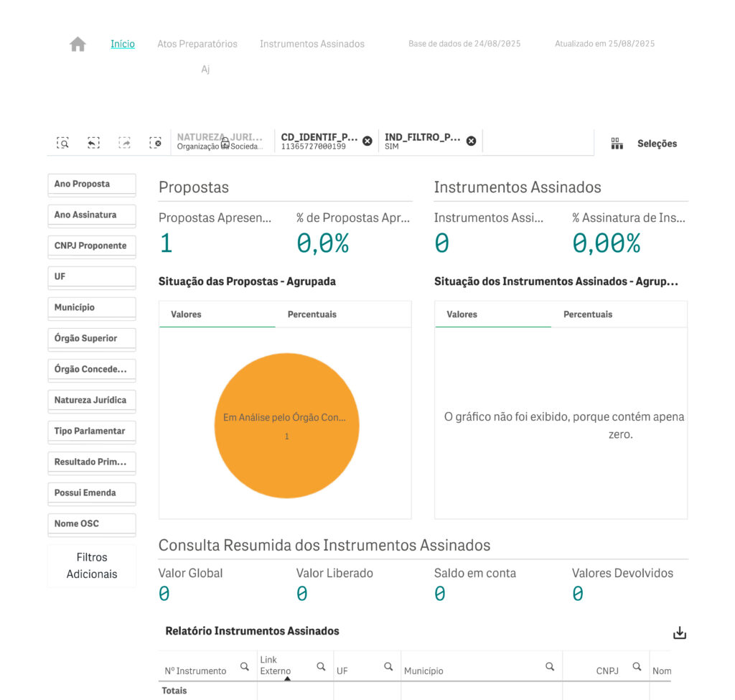The width and height of the screenshot is (735, 700).
Task: Open the smart search selection tool
Action: (x=63, y=143)
